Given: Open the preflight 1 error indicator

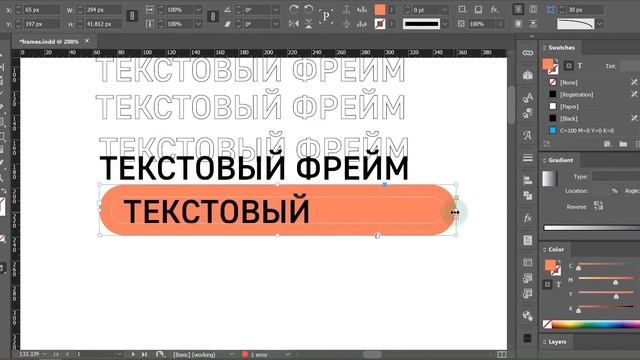Looking at the screenshot, I should [x=256, y=355].
